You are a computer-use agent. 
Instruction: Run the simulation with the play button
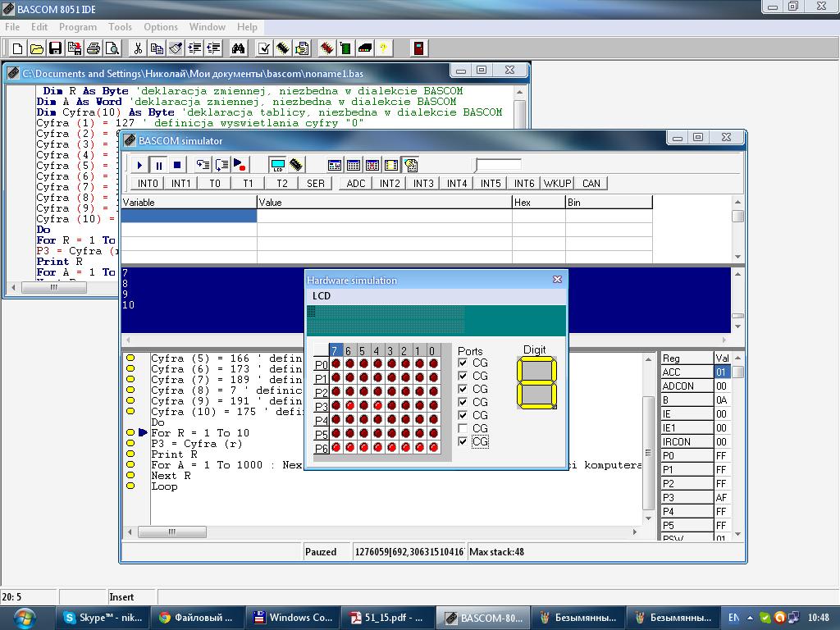[139, 165]
